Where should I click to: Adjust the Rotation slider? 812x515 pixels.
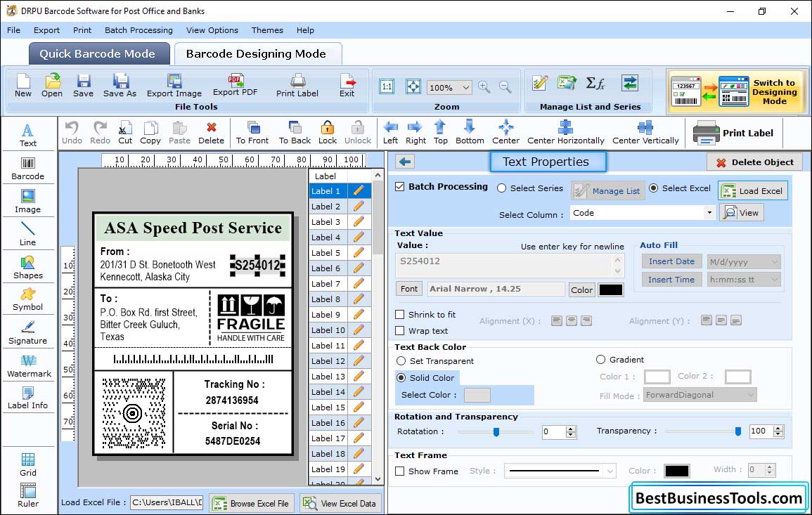point(496,431)
